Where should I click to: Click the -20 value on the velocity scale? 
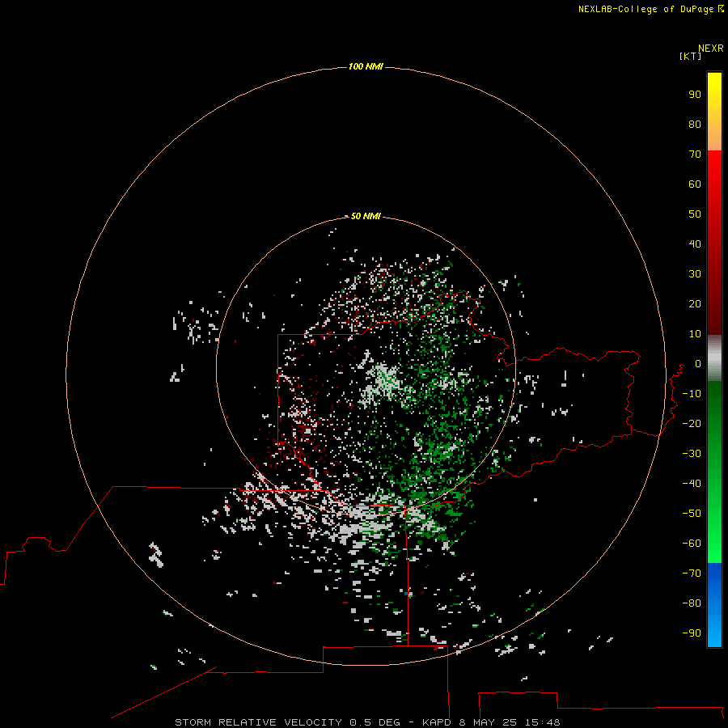tap(692, 424)
